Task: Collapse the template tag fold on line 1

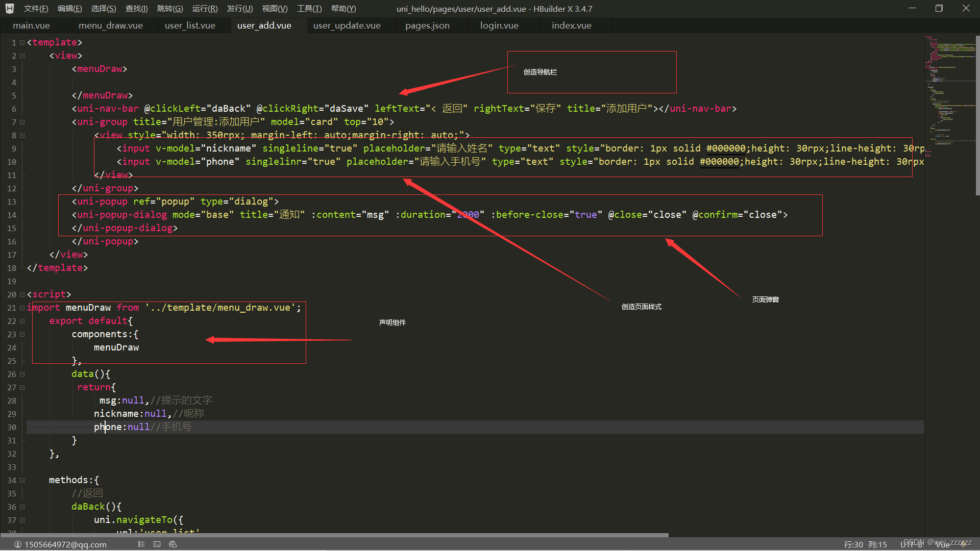Action: coord(22,42)
